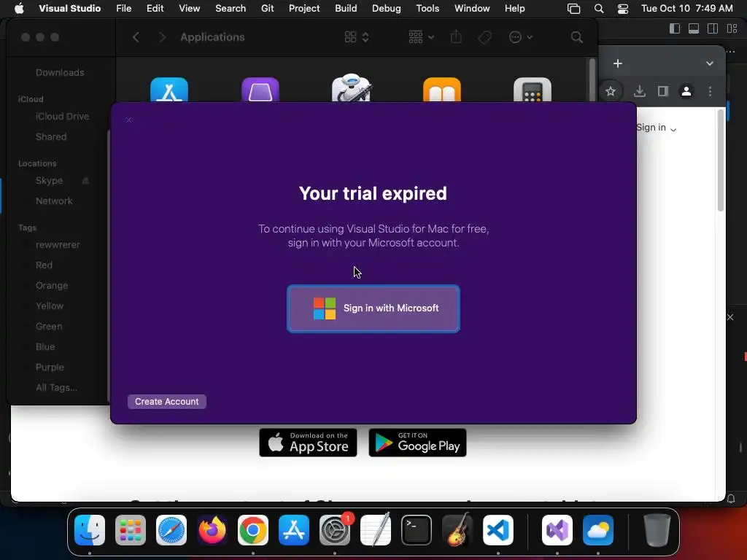The height and width of the screenshot is (560, 747).
Task: Open the Window menu
Action: 472,9
